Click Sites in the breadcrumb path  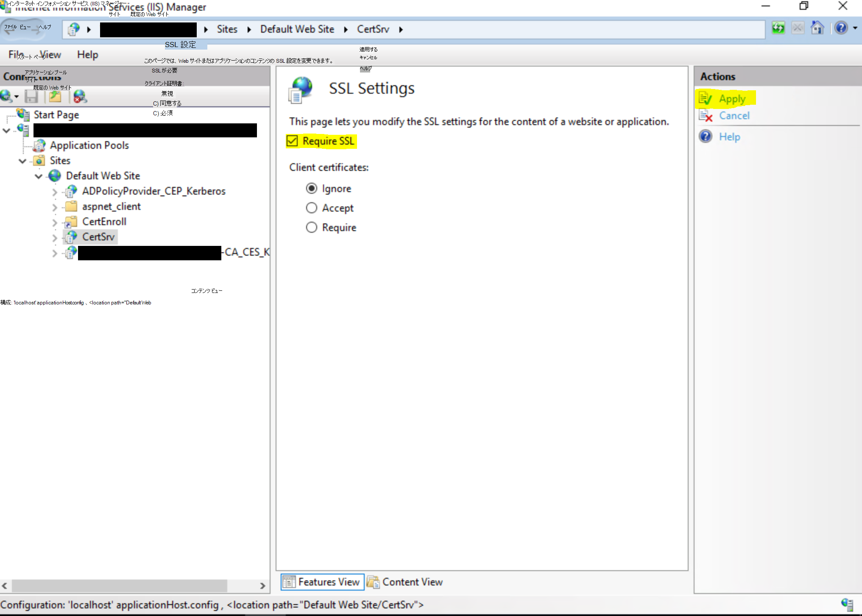coord(227,29)
